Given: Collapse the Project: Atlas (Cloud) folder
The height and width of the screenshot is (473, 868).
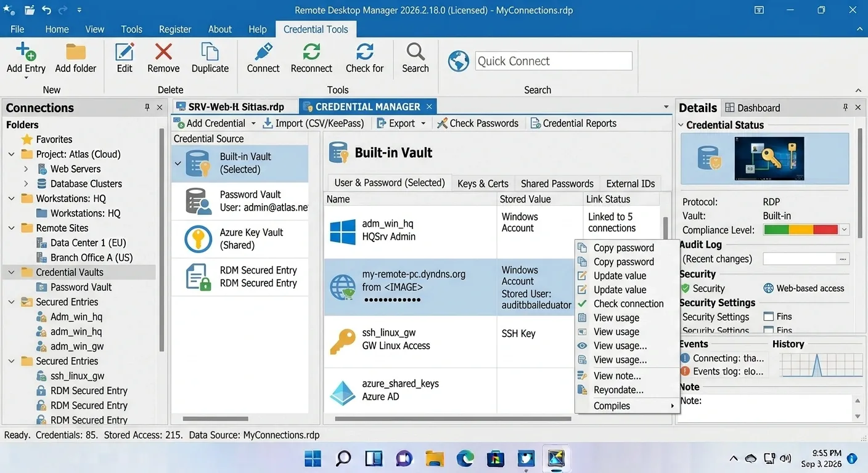Looking at the screenshot, I should click(11, 154).
